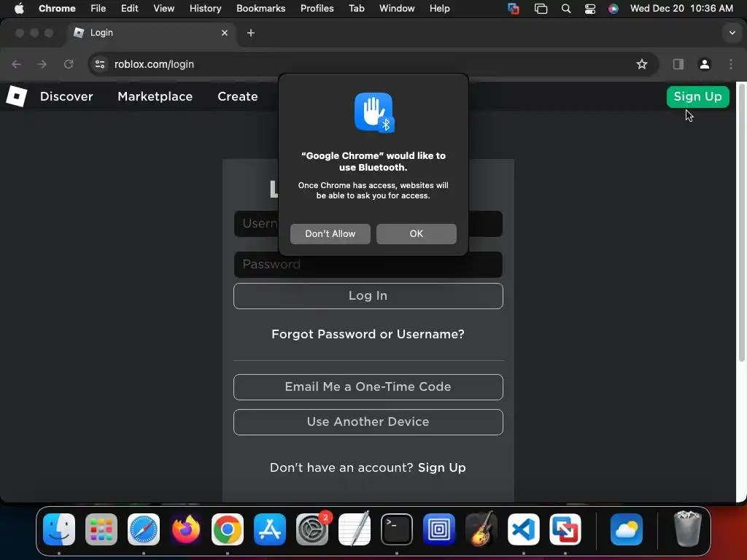The image size is (747, 560).
Task: Focus the Password input field
Action: coord(368,265)
